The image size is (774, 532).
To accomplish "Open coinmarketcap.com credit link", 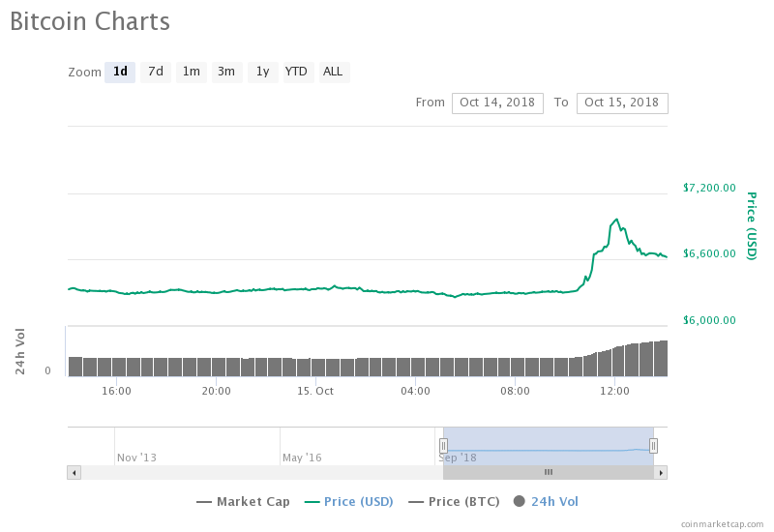I will coord(722,524).
